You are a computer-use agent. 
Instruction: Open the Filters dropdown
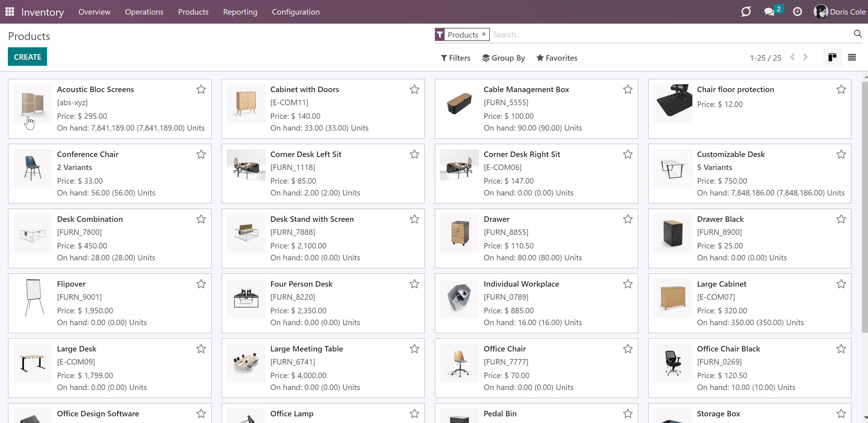[x=456, y=58]
